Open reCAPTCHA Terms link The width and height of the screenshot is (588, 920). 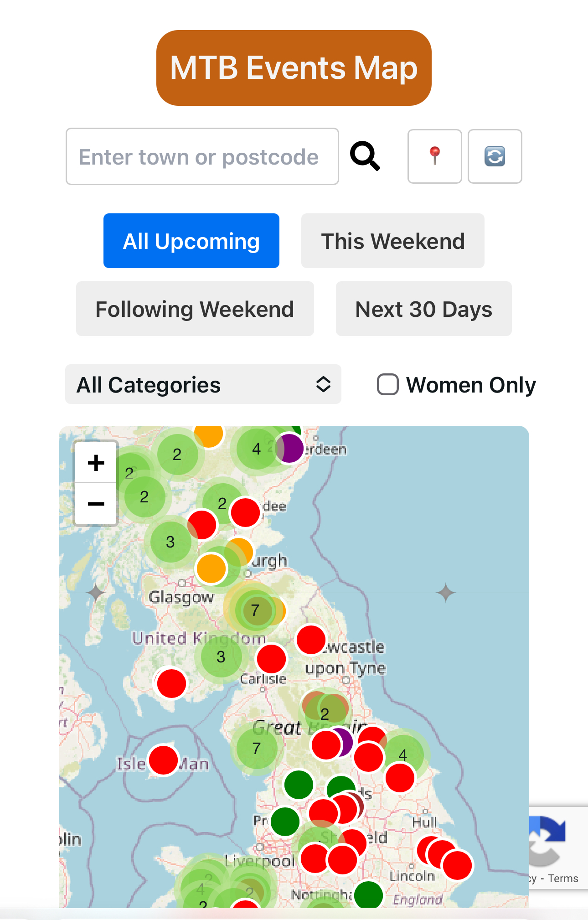click(x=563, y=879)
